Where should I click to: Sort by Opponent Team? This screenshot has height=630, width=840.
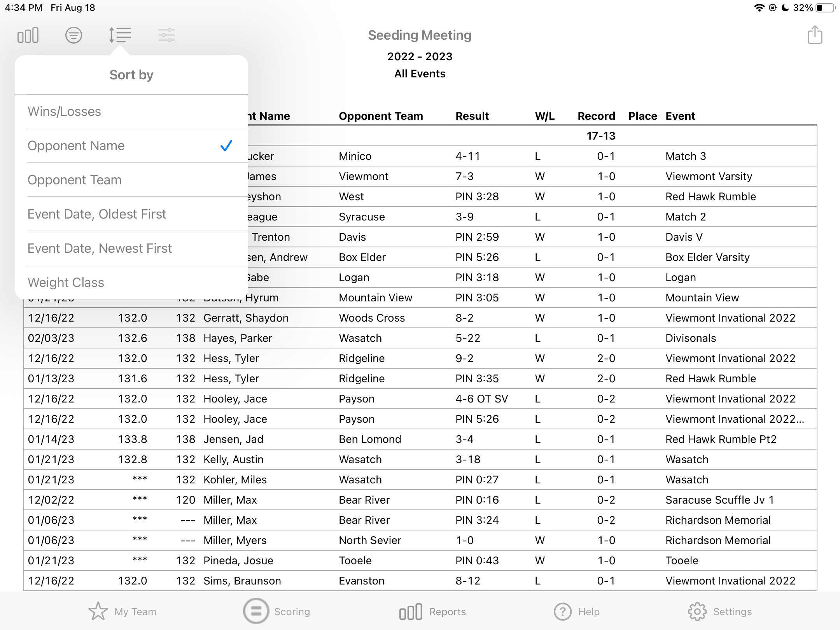131,180
